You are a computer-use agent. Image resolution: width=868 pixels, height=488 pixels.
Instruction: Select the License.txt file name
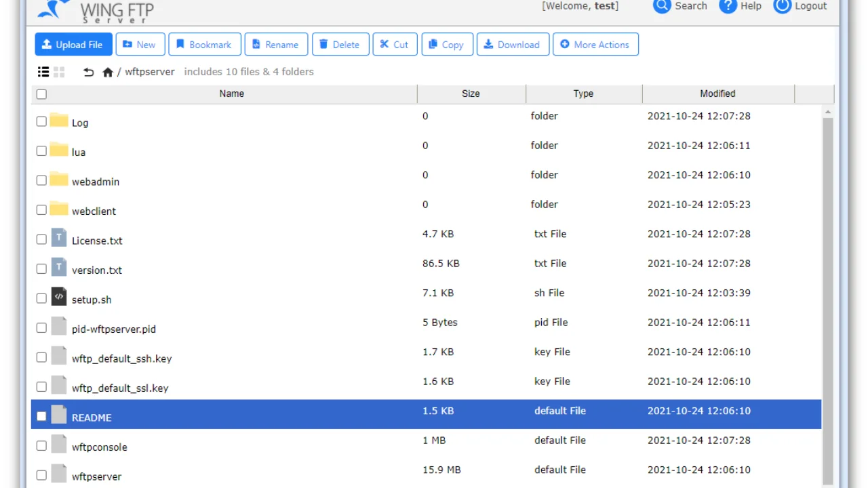point(97,241)
